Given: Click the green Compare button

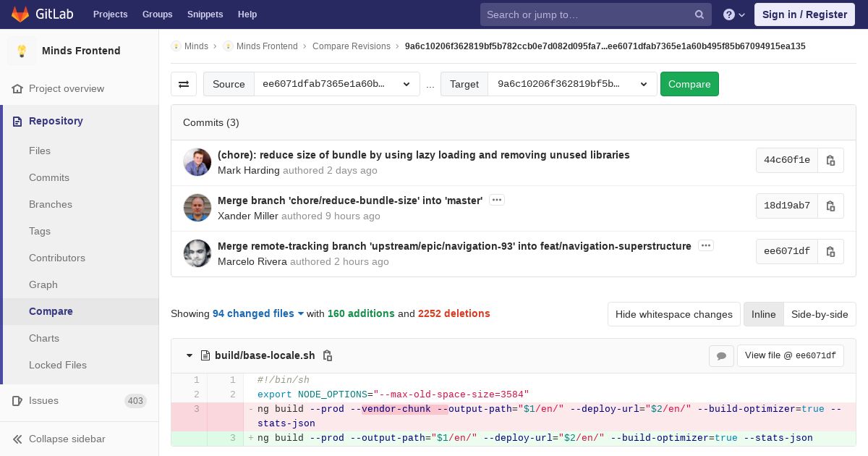Looking at the screenshot, I should (x=689, y=84).
